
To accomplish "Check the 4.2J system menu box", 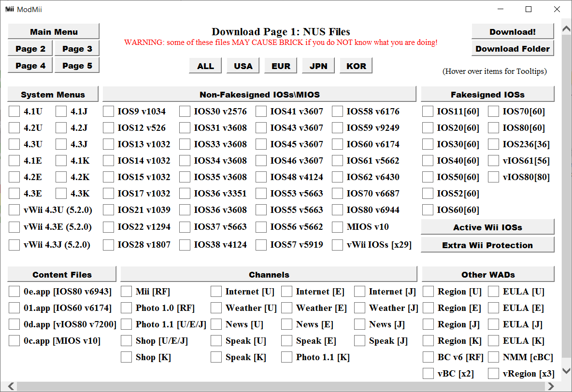I will coord(61,127).
